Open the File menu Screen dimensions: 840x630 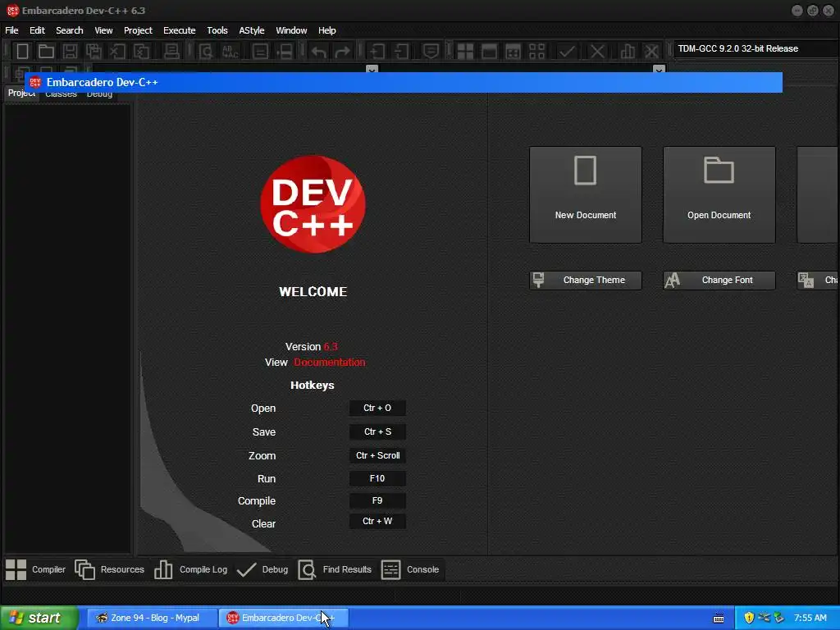(x=11, y=30)
